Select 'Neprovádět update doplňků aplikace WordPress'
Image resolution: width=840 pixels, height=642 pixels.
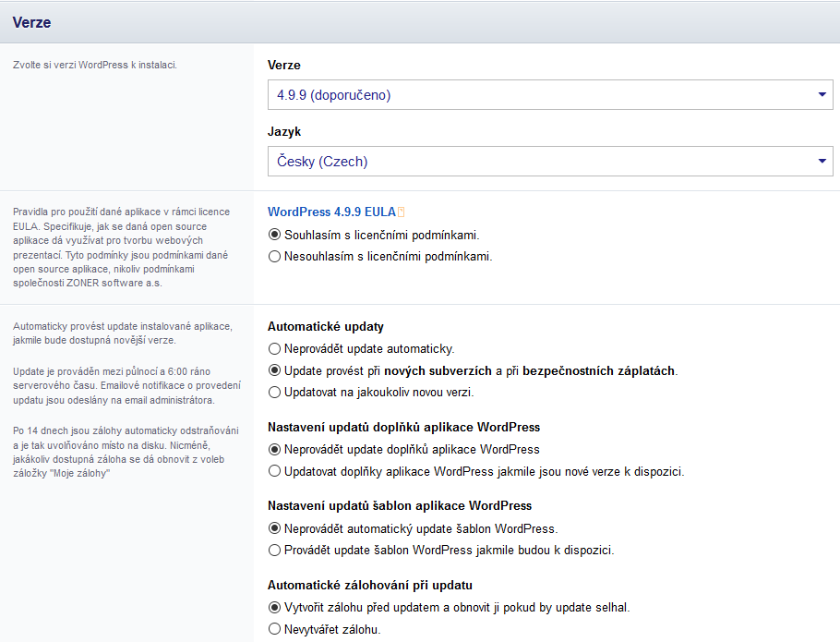point(274,450)
